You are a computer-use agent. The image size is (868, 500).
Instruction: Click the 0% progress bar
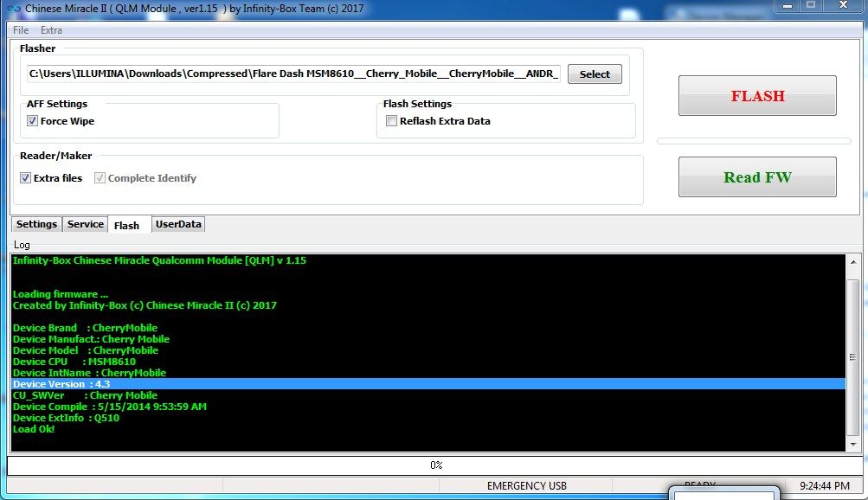pos(436,465)
